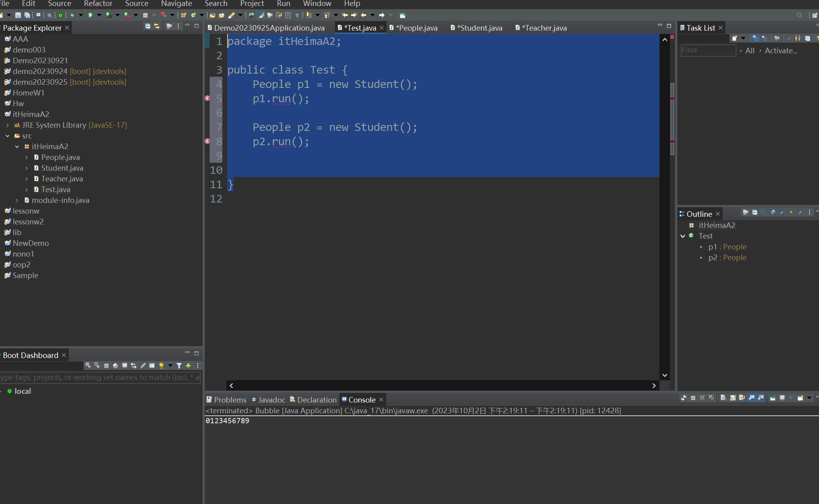Click the New Java Class icon

tap(193, 15)
